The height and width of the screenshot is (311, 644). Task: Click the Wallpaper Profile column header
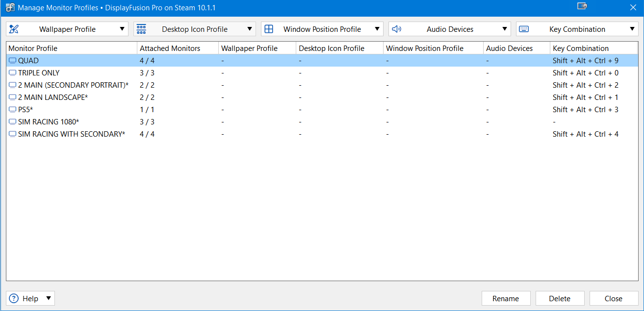(x=258, y=48)
